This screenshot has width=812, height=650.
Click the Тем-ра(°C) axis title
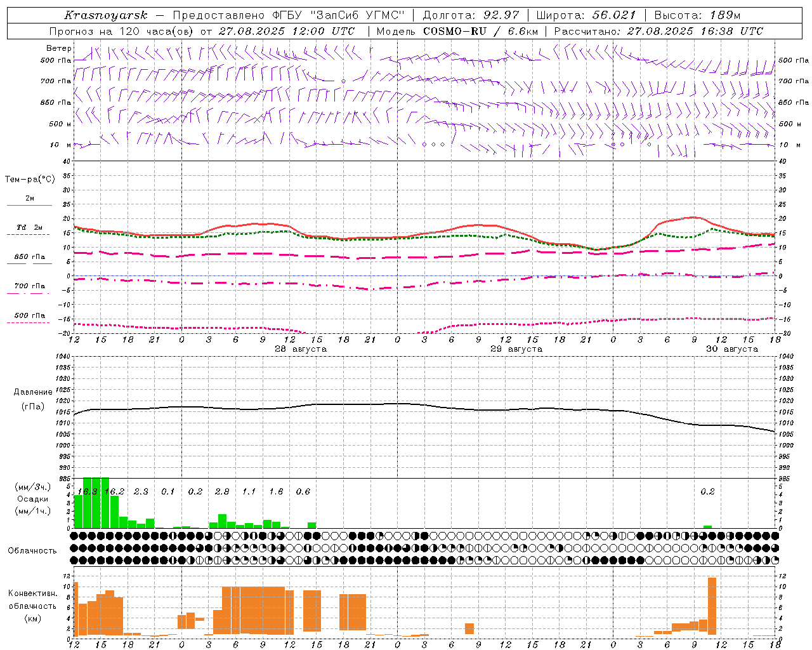(x=30, y=180)
